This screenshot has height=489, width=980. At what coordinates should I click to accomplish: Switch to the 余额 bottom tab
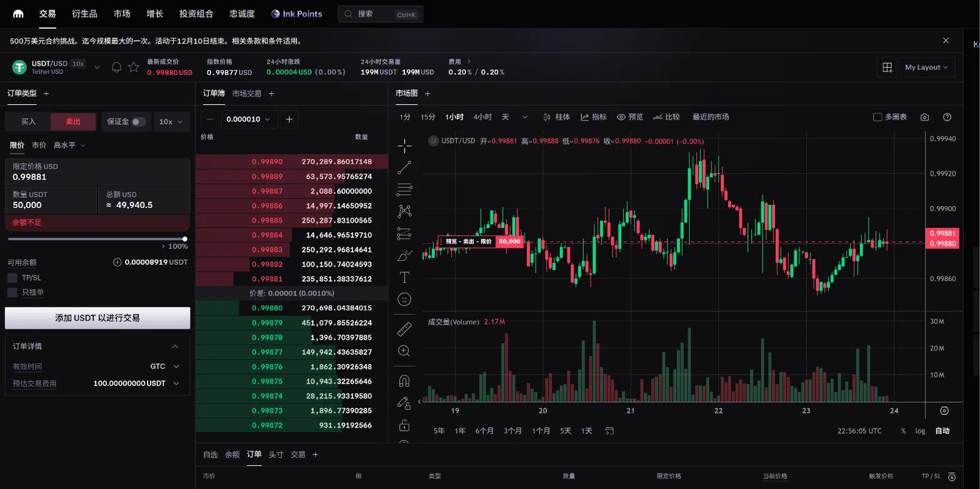click(232, 455)
